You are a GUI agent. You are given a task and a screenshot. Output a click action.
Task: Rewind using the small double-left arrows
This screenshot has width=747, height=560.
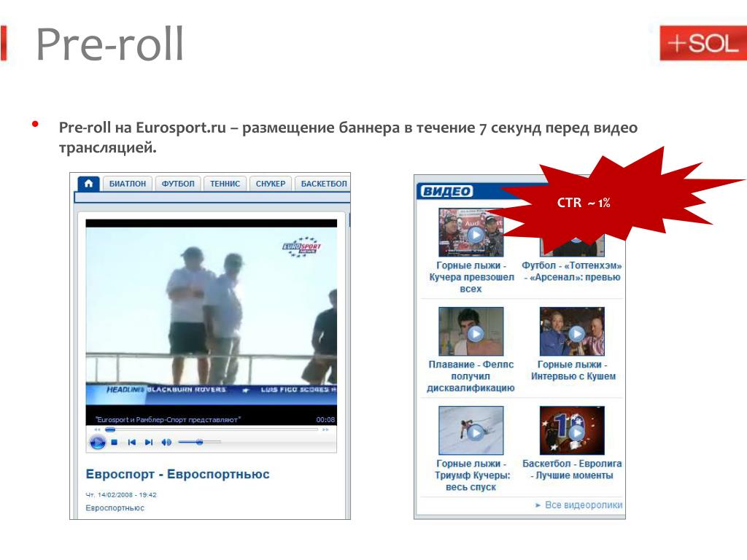tap(97, 429)
